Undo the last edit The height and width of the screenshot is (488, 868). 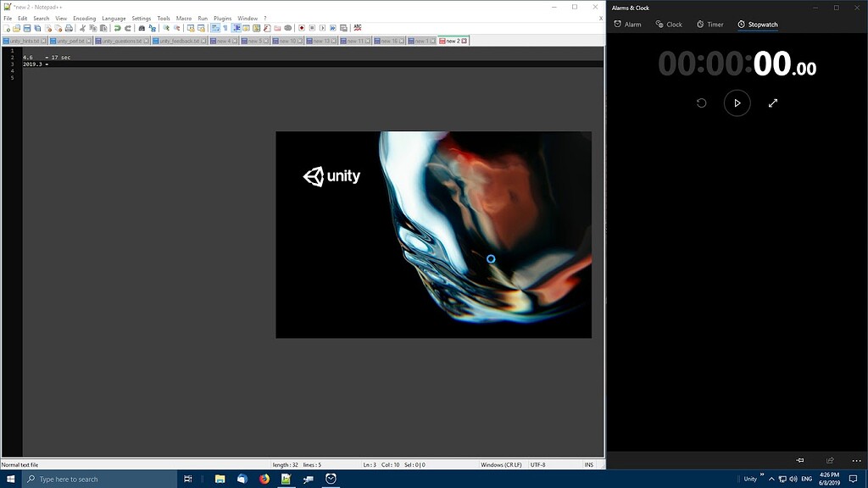click(118, 28)
